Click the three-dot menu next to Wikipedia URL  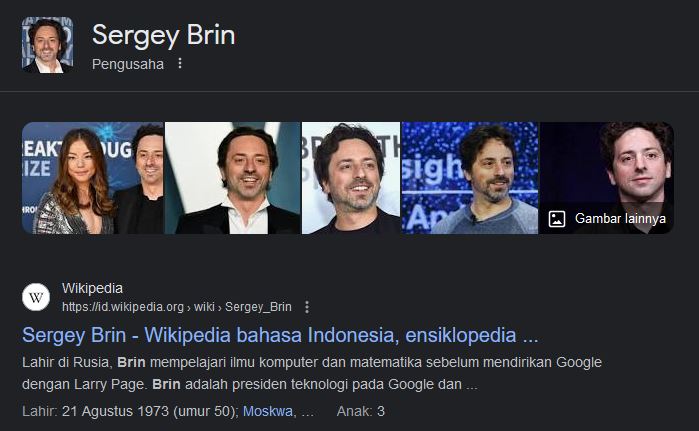(x=307, y=307)
